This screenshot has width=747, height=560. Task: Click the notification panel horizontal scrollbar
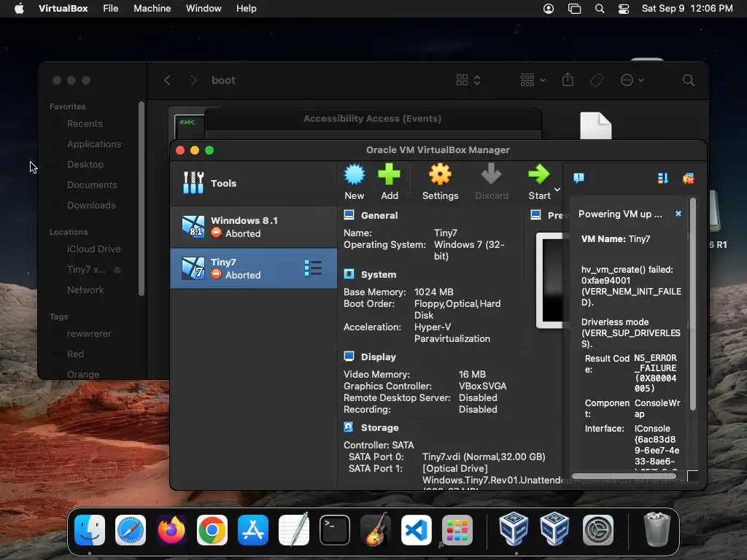tap(624, 475)
